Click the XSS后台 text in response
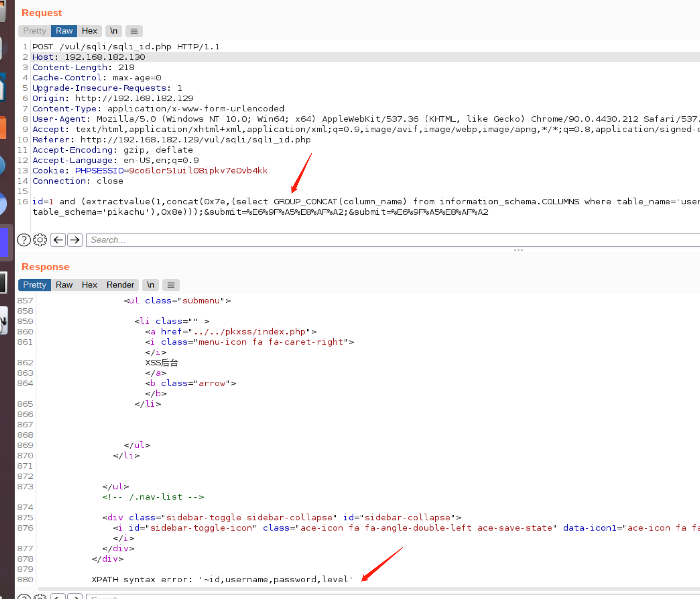Image resolution: width=700 pixels, height=599 pixels. pyautogui.click(x=161, y=362)
